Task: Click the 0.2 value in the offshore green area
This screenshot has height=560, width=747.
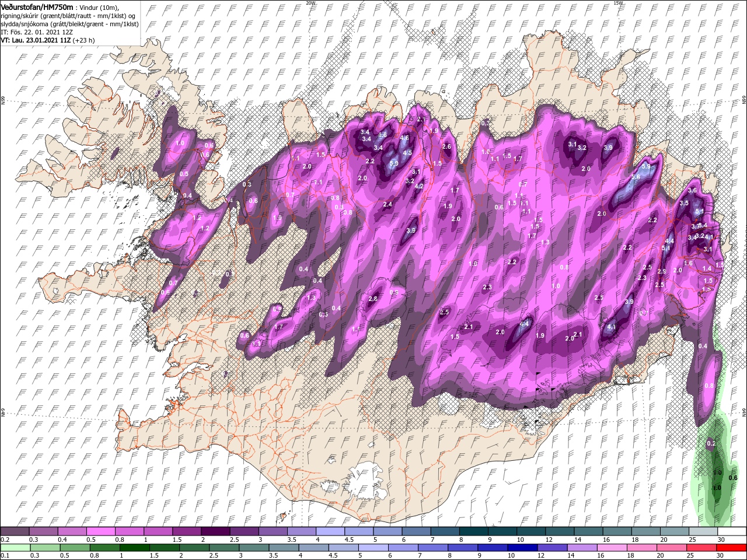Action: pyautogui.click(x=711, y=443)
